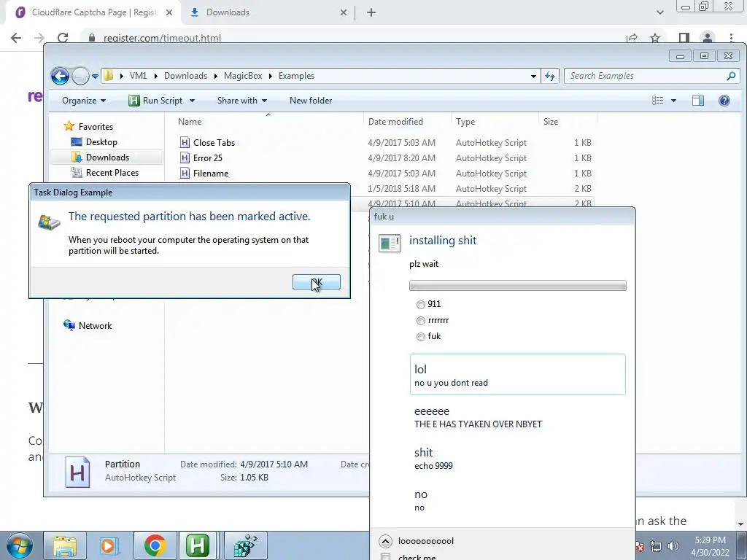Select the fuk radio button
The image size is (747, 560).
[421, 337]
